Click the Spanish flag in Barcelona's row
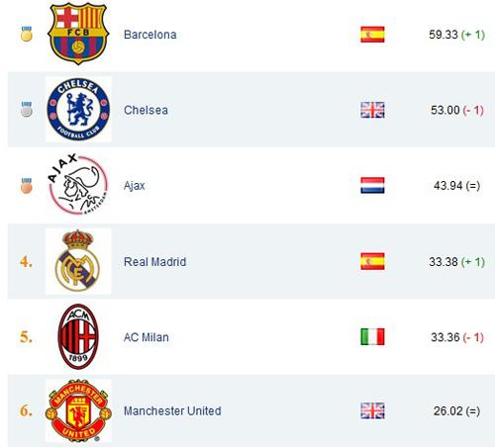 pos(372,35)
